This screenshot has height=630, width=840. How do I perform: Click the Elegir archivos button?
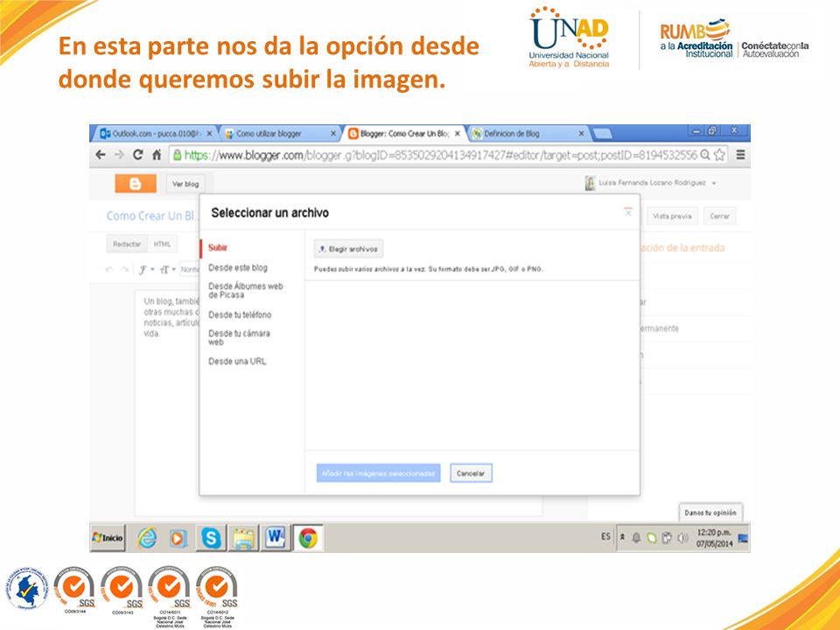tap(348, 249)
